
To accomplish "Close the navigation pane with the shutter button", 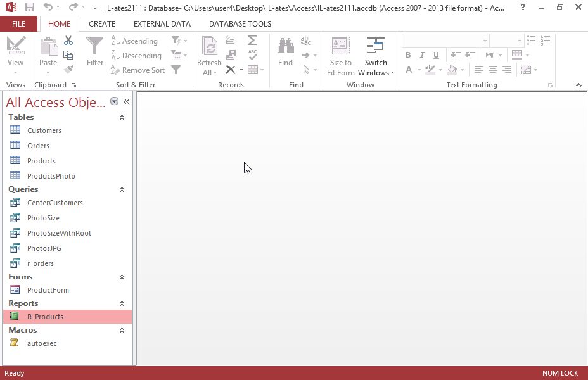I will (x=126, y=101).
